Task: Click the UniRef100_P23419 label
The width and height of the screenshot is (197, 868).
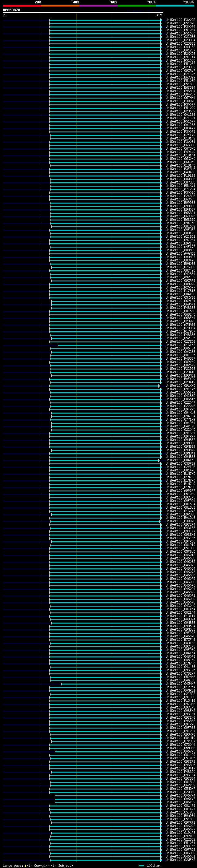Action: click(180, 382)
